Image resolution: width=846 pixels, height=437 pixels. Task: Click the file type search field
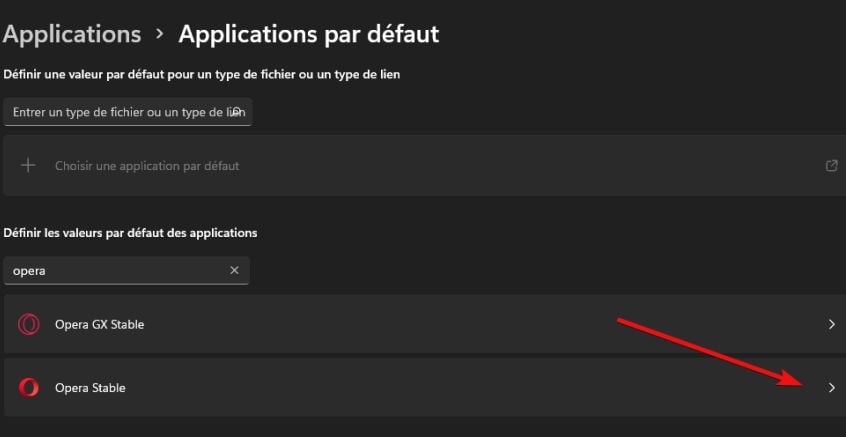pyautogui.click(x=127, y=112)
